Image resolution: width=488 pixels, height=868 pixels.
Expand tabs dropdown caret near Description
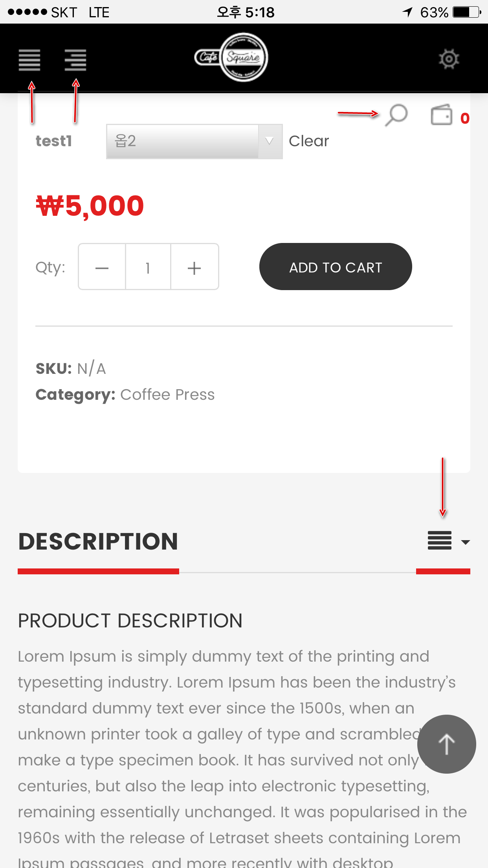466,542
